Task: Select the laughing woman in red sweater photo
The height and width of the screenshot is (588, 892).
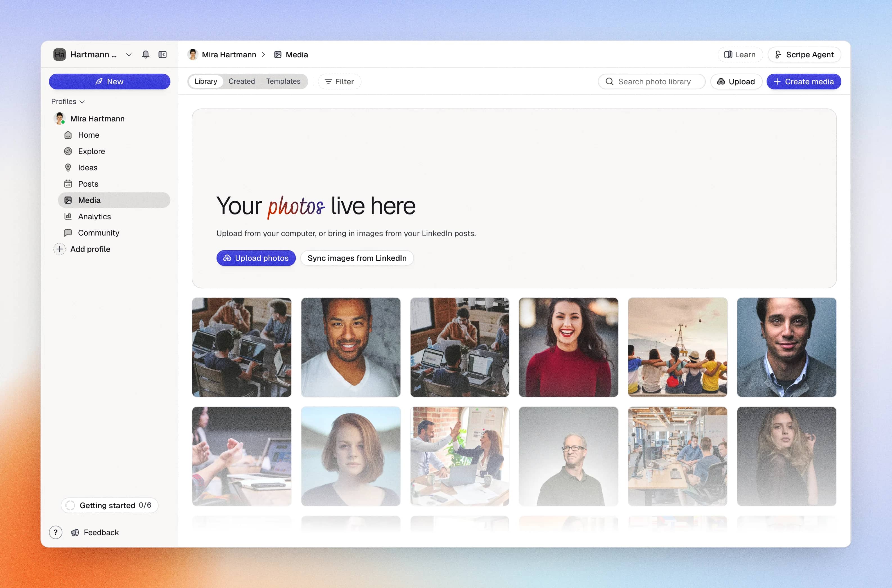Action: coord(568,347)
